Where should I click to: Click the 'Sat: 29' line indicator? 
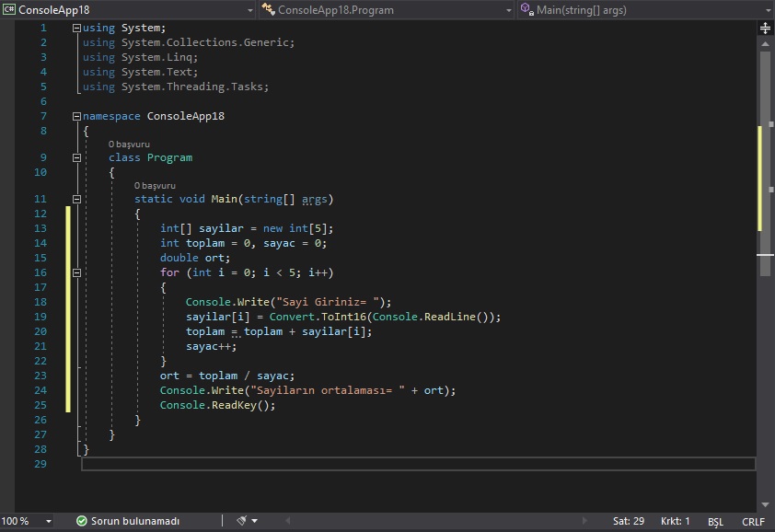[x=629, y=521]
